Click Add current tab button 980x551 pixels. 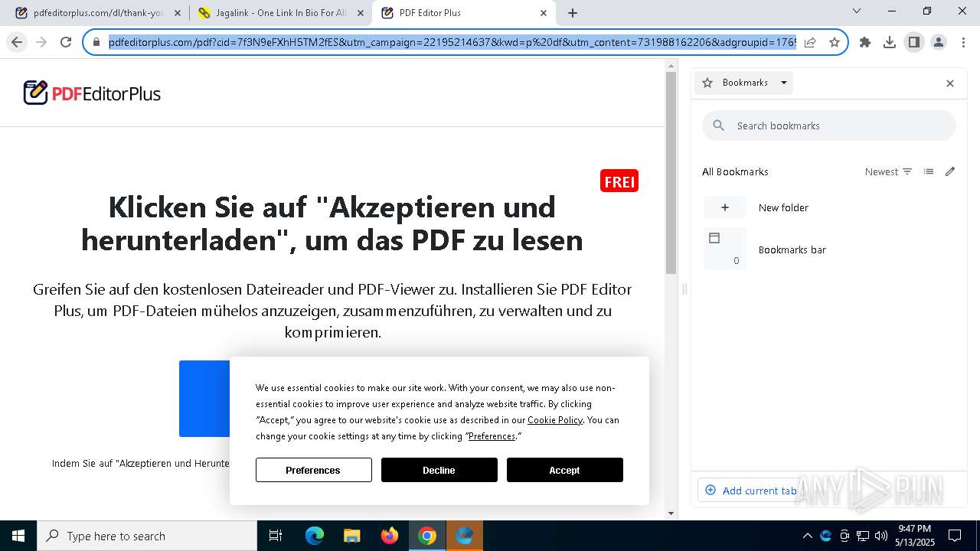(x=750, y=491)
